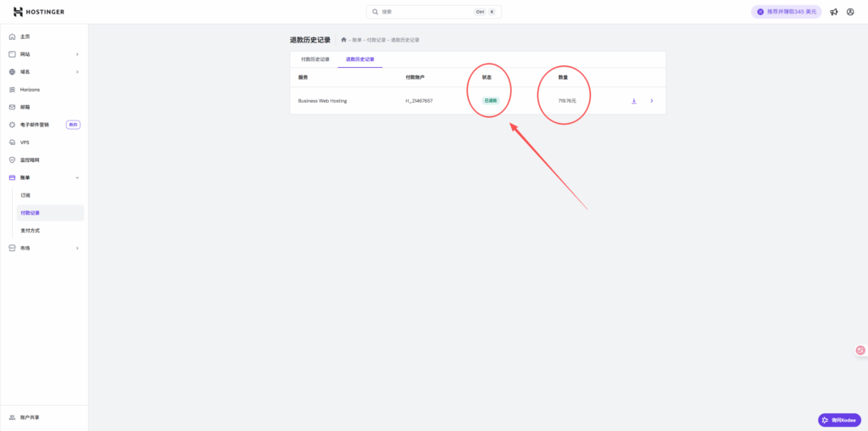The height and width of the screenshot is (431, 868).
Task: Follow the 账单 breadcrumb link
Action: coord(357,40)
